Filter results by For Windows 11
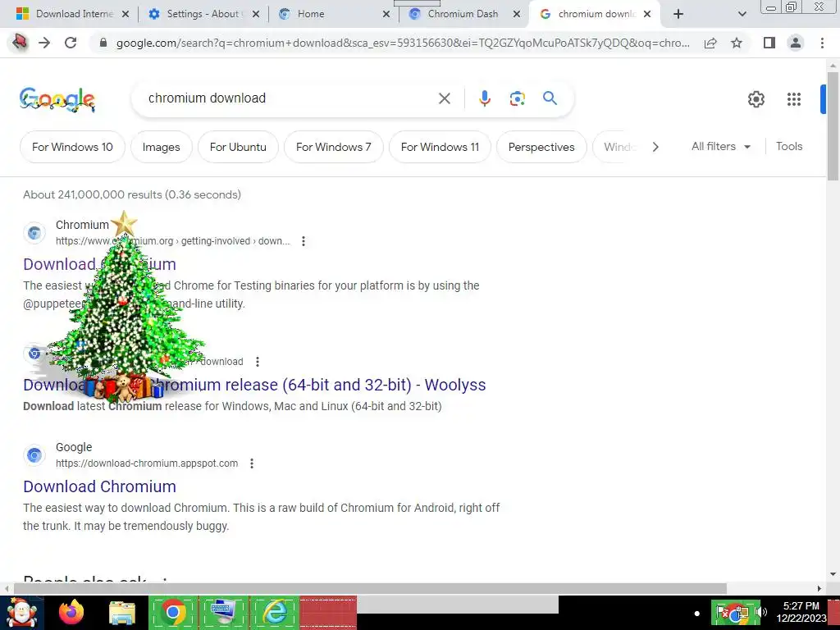Image resolution: width=840 pixels, height=630 pixels. [x=440, y=147]
